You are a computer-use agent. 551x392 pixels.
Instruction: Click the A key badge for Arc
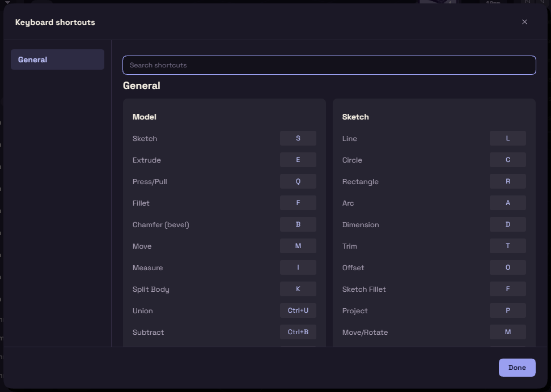(x=508, y=203)
